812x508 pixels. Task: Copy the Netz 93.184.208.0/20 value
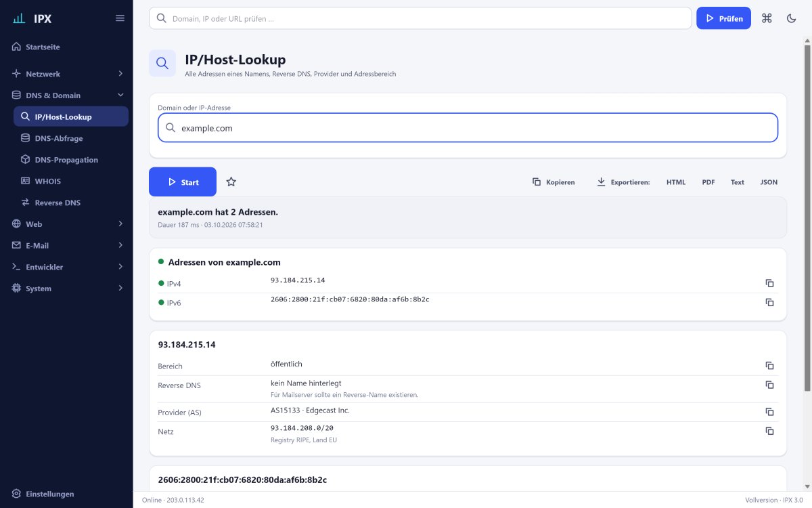pos(769,431)
